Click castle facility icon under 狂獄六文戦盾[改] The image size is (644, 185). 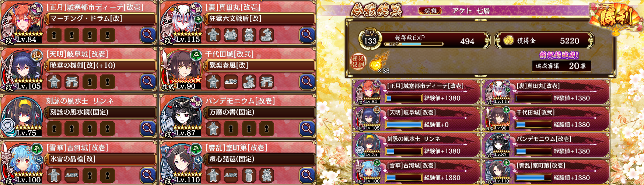click(x=213, y=35)
